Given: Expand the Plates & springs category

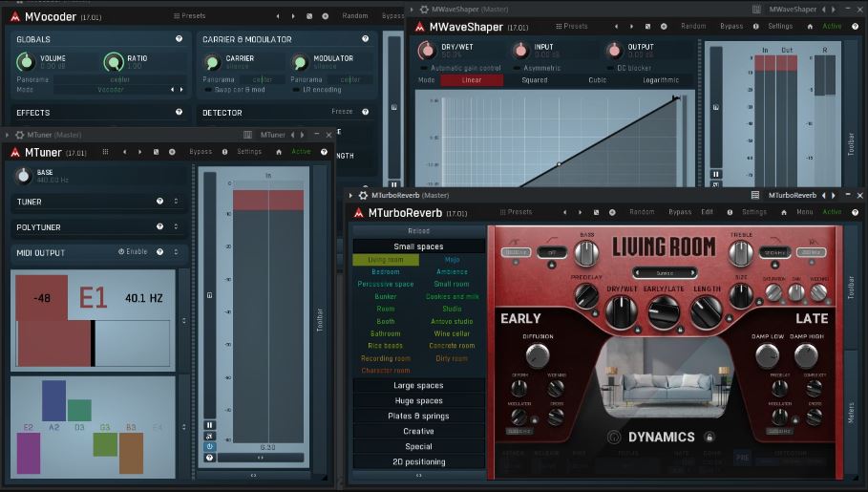Looking at the screenshot, I should click(418, 417).
